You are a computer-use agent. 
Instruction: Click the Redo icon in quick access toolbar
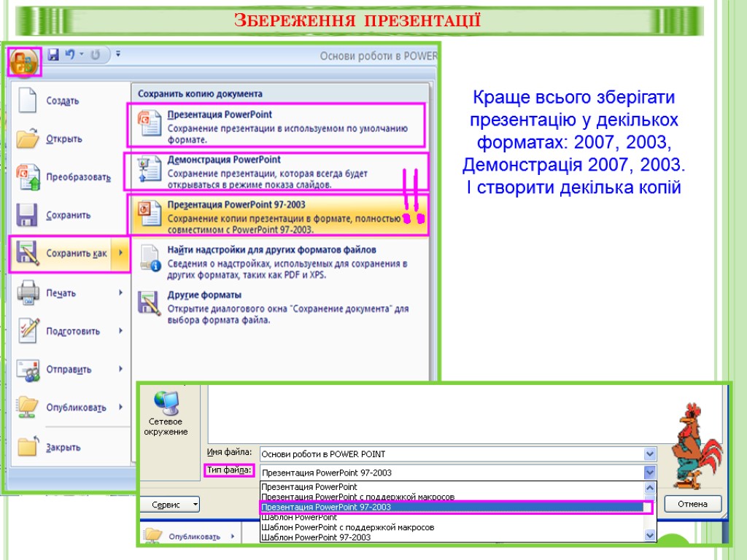[96, 55]
